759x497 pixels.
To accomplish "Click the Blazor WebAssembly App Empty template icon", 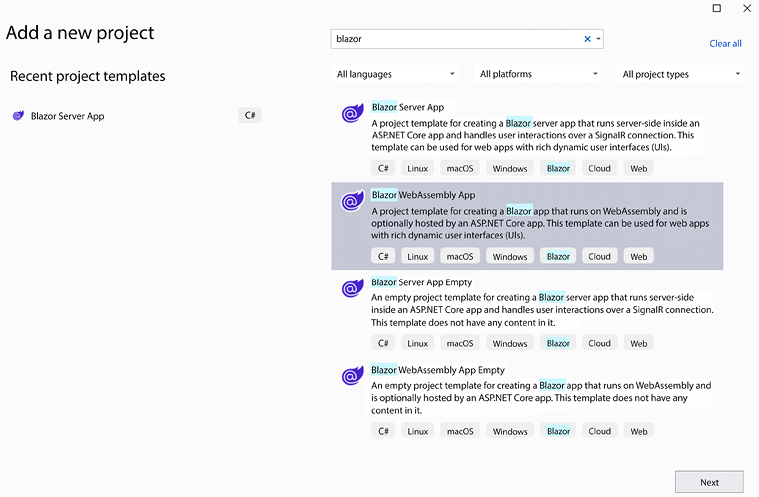I will 352,376.
